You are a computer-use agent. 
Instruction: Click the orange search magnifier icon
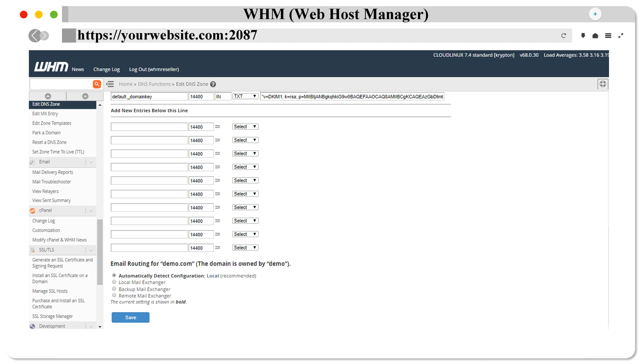[97, 84]
